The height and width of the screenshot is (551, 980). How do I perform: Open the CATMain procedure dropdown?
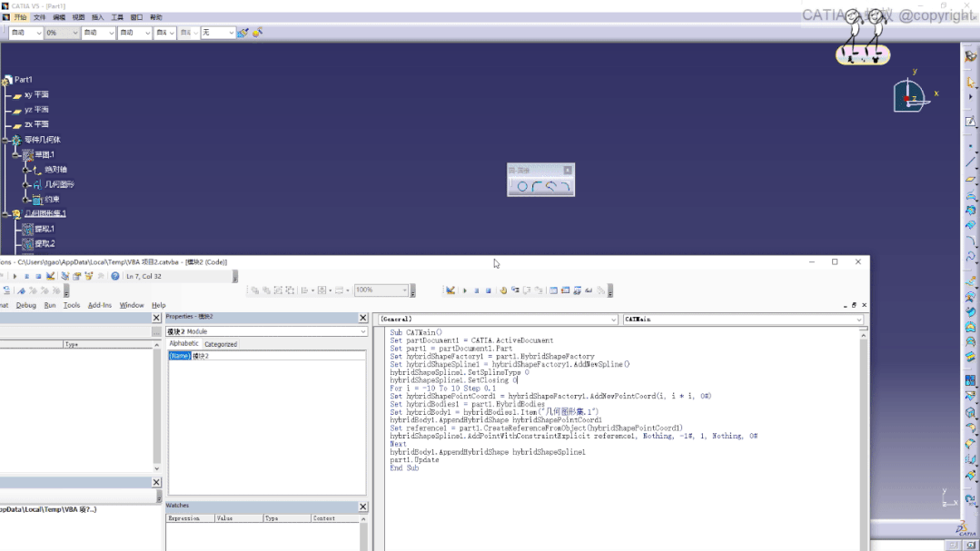coord(859,320)
